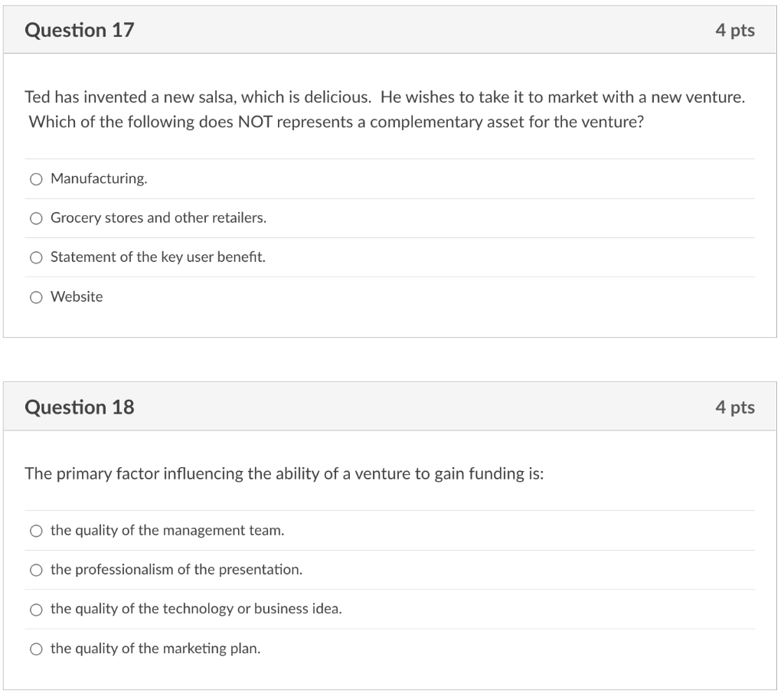Viewport: 784px width, 700px height.
Task: Click the 4 pts label on Question 18
Action: tap(736, 407)
